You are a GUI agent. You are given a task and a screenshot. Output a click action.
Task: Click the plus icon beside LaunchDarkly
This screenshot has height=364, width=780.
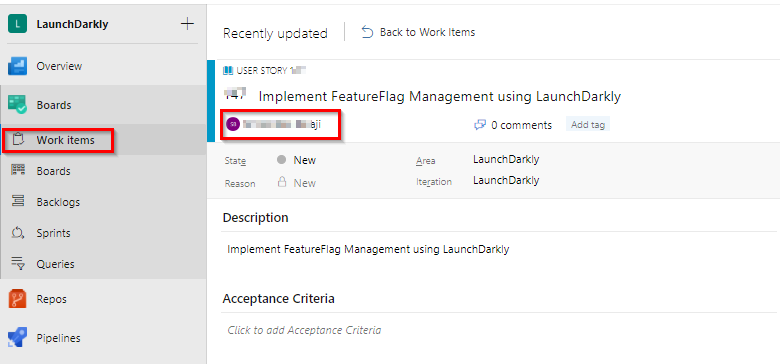click(187, 24)
